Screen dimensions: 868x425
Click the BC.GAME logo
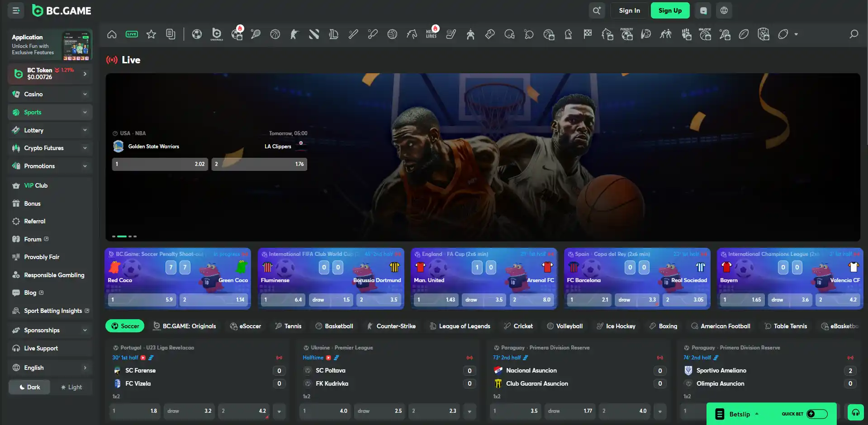62,10
